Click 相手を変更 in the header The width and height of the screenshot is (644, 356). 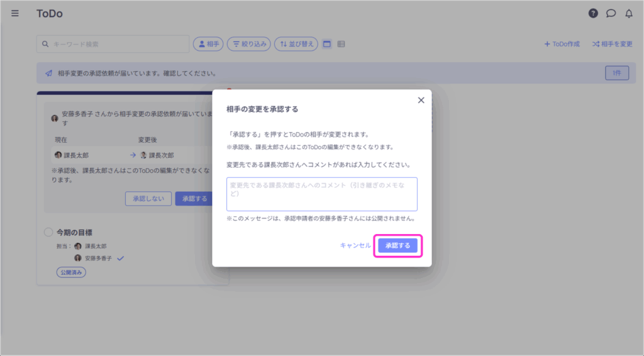pos(612,44)
